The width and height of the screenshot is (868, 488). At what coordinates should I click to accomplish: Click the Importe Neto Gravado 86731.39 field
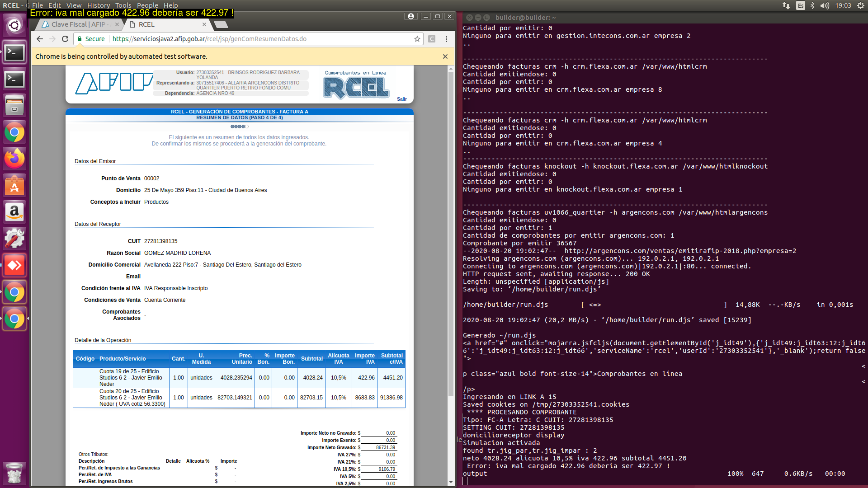pyautogui.click(x=379, y=447)
